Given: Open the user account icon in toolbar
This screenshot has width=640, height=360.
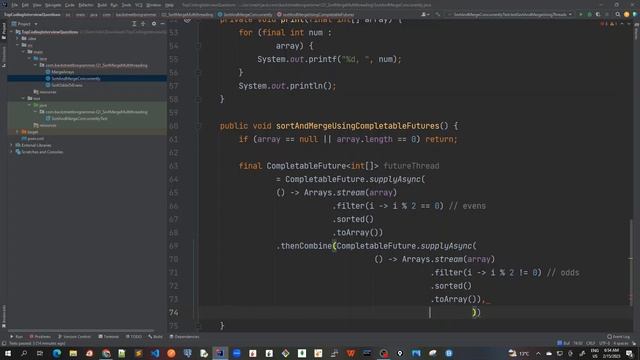Looking at the screenshot, I should [x=425, y=14].
